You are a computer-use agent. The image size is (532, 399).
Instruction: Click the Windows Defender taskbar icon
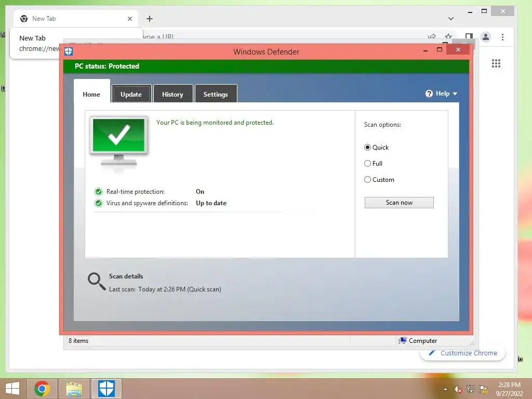(107, 389)
